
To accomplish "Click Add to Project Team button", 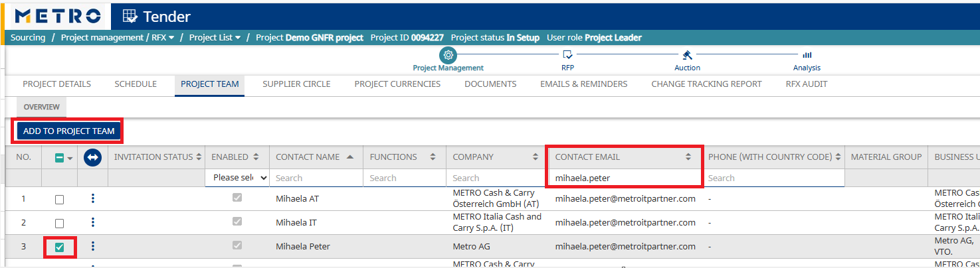I will 69,131.
